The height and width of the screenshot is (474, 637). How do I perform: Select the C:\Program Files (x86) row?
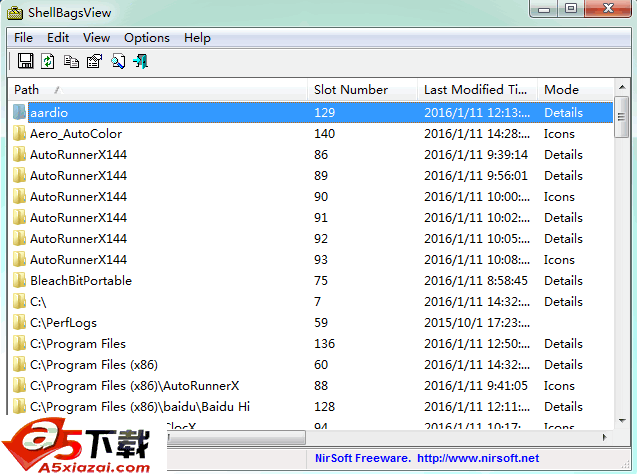[311, 364]
